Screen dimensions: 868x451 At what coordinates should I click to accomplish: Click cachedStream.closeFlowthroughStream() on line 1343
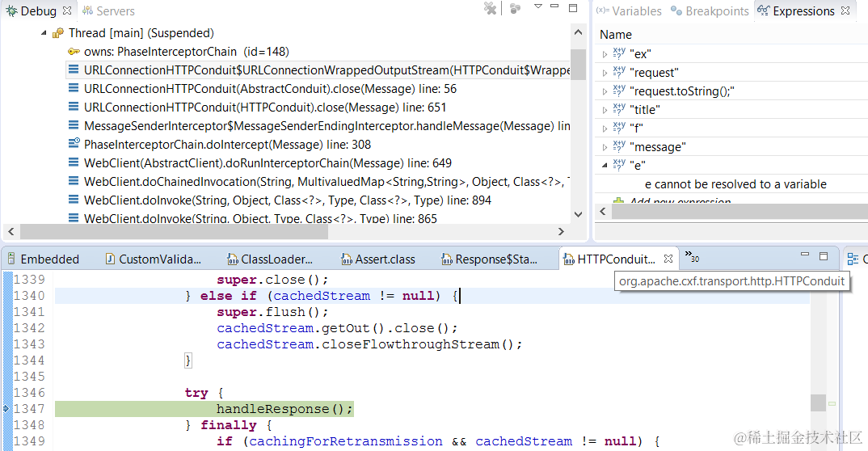[369, 344]
